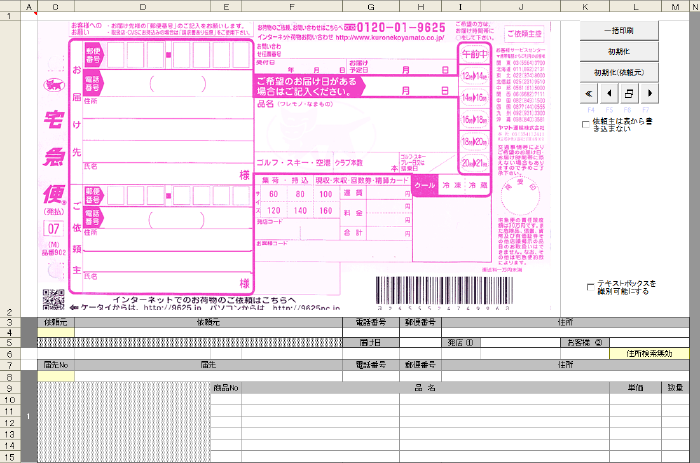The width and height of the screenshot is (700, 463).
Task: Click yellow input cell under 依頼元 in row 4
Action: click(56, 333)
